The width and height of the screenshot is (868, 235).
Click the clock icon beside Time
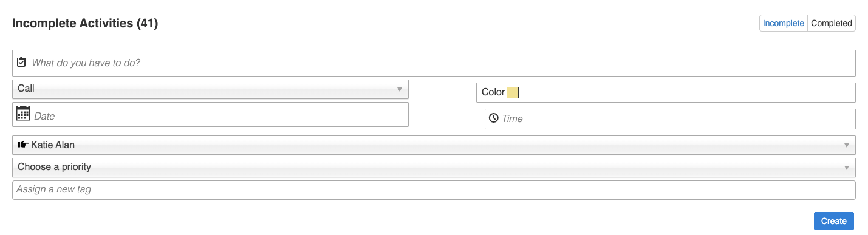[494, 118]
